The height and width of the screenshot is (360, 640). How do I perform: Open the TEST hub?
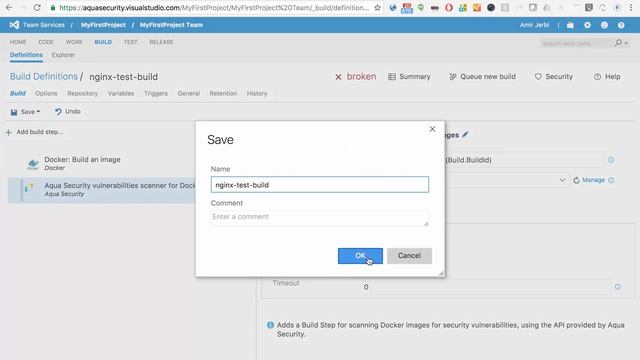pos(131,42)
